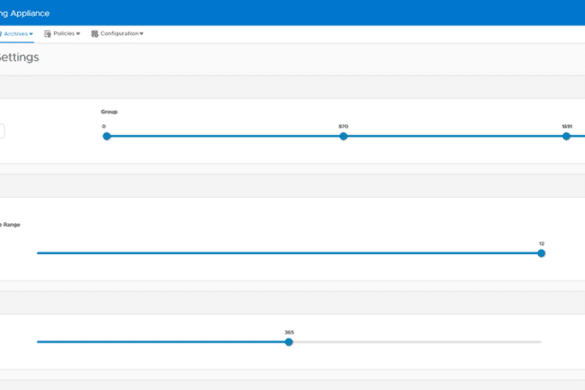
Task: Expand the Policies dropdown arrow
Action: coord(78,34)
